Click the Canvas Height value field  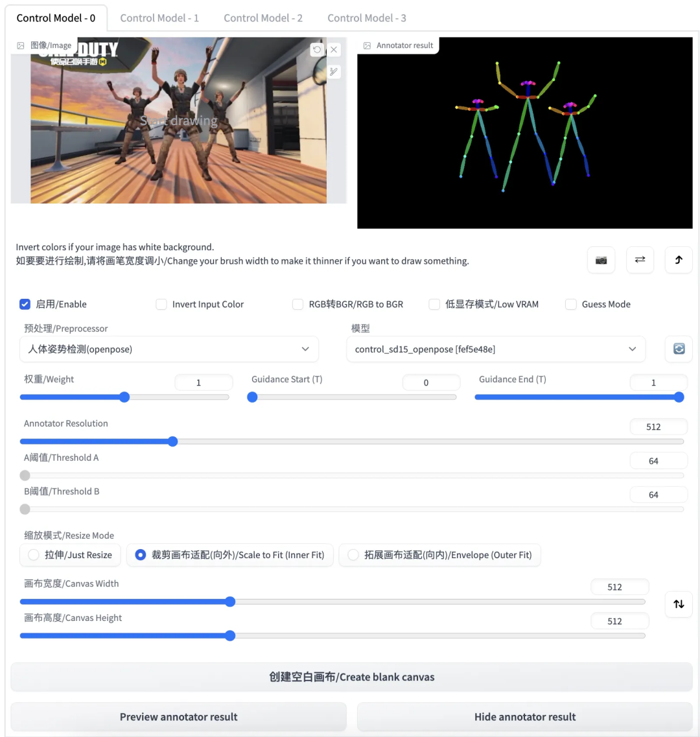point(620,622)
